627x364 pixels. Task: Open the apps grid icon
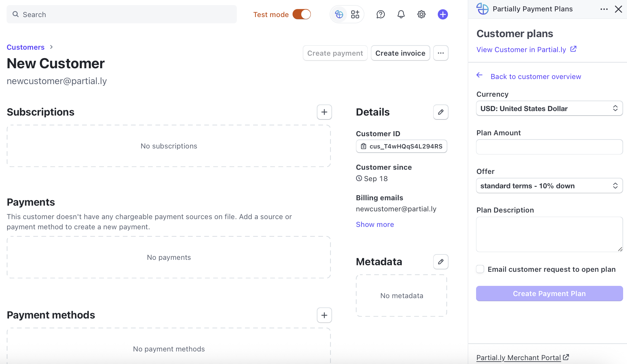pos(355,14)
